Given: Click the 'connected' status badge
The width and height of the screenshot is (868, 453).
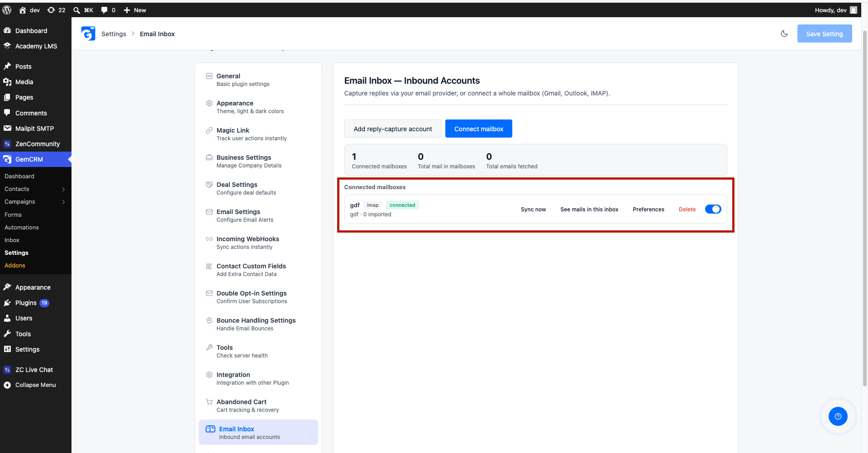Looking at the screenshot, I should [402, 205].
